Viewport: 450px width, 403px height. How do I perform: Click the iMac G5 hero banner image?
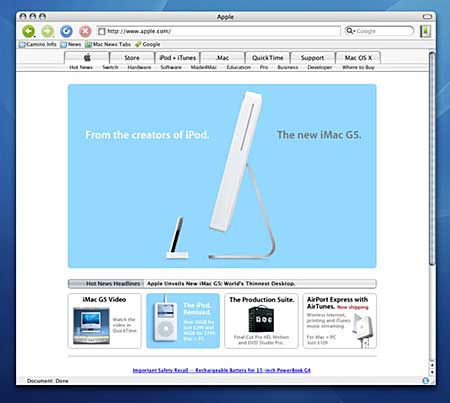[222, 176]
